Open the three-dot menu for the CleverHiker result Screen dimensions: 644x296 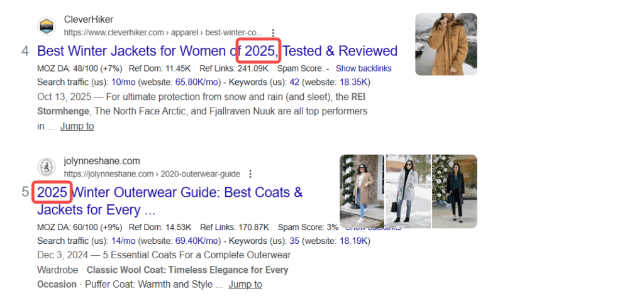point(273,33)
